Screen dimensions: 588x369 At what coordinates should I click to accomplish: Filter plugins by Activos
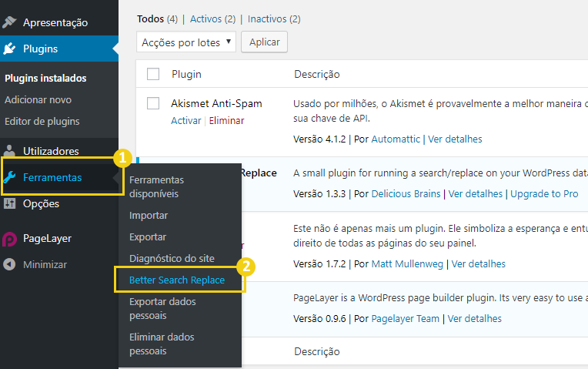[205, 18]
